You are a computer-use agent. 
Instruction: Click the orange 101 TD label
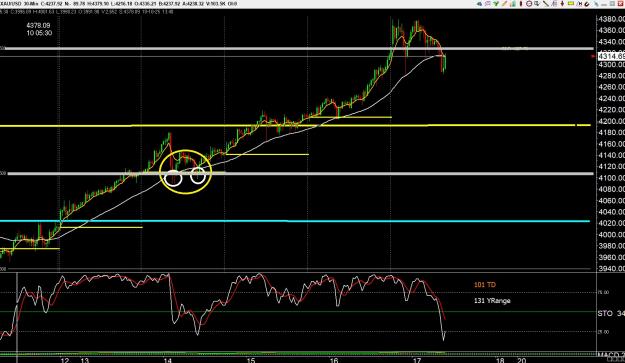pos(485,285)
